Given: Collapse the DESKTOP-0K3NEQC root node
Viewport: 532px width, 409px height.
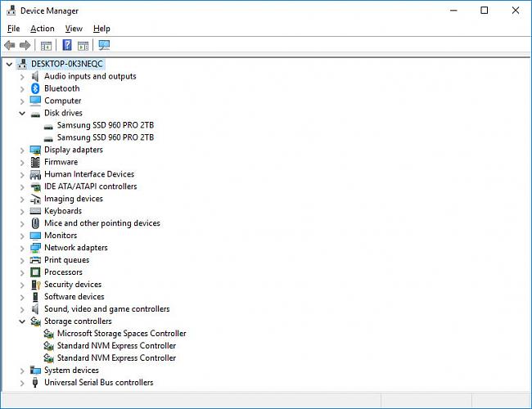Looking at the screenshot, I should point(9,64).
